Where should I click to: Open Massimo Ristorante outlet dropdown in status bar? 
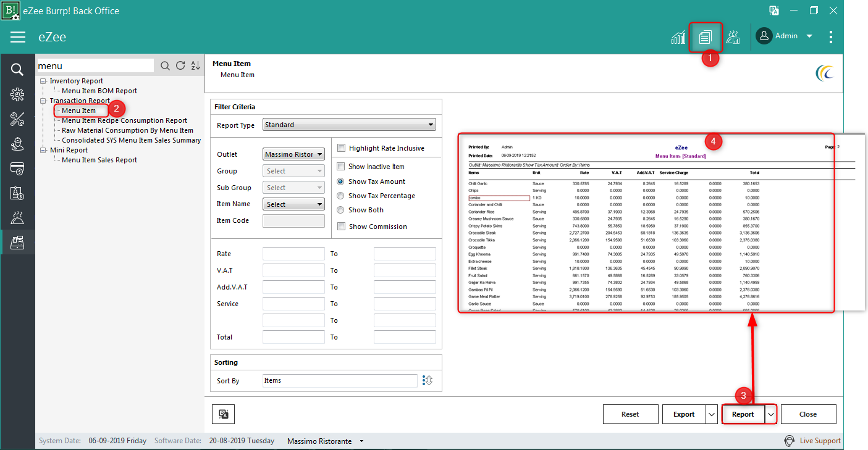coord(361,441)
